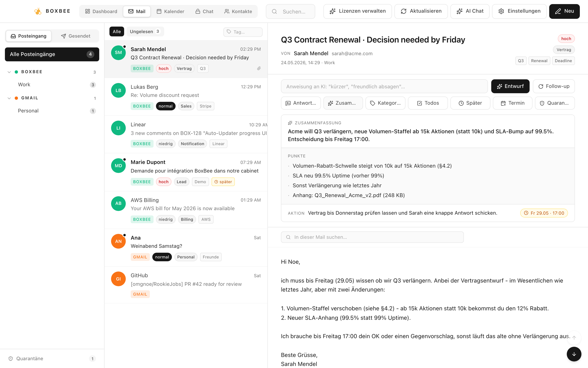Focus the In dieser Mail suchen field
Image resolution: width=588 pixels, height=368 pixels.
tap(372, 237)
